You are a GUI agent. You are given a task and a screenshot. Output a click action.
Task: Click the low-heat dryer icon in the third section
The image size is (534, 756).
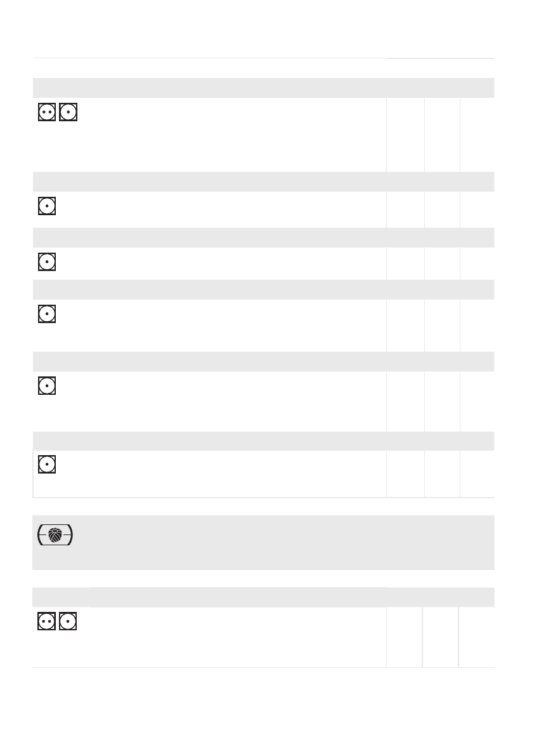pyautogui.click(x=46, y=262)
